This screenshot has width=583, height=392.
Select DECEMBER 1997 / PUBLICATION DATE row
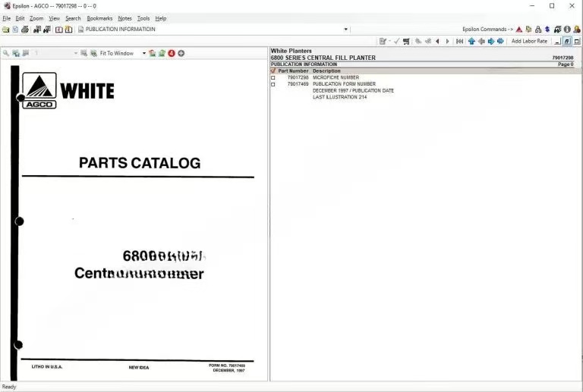click(x=353, y=90)
